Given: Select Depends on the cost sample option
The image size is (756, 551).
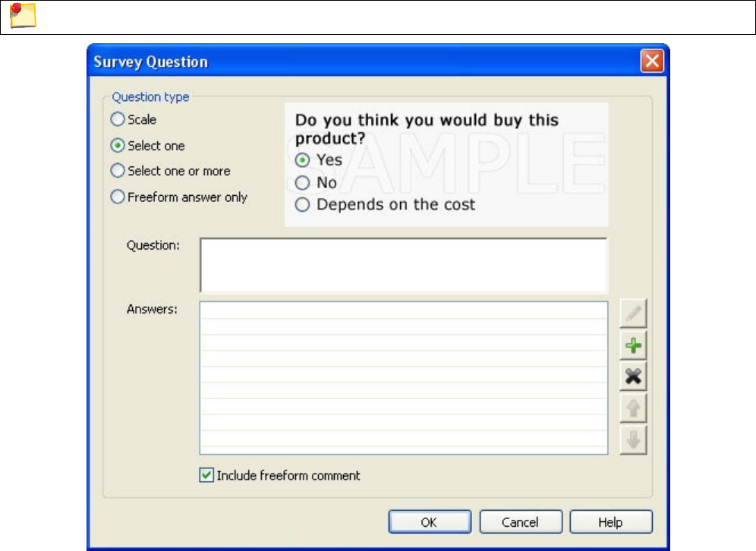Looking at the screenshot, I should coord(303,204).
